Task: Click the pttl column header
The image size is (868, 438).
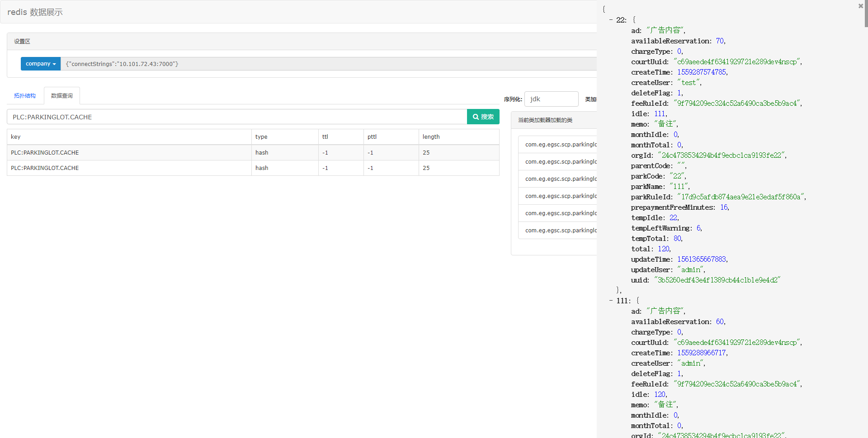Action: click(372, 137)
